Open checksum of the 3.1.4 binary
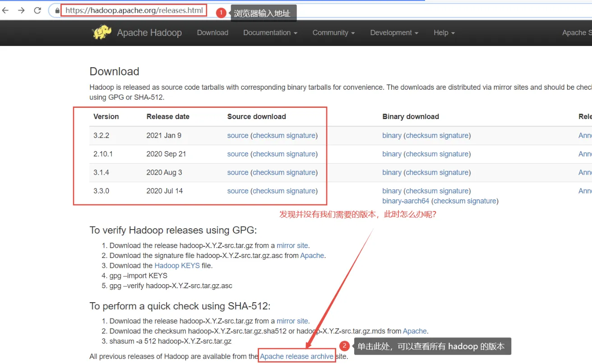 coord(421,172)
